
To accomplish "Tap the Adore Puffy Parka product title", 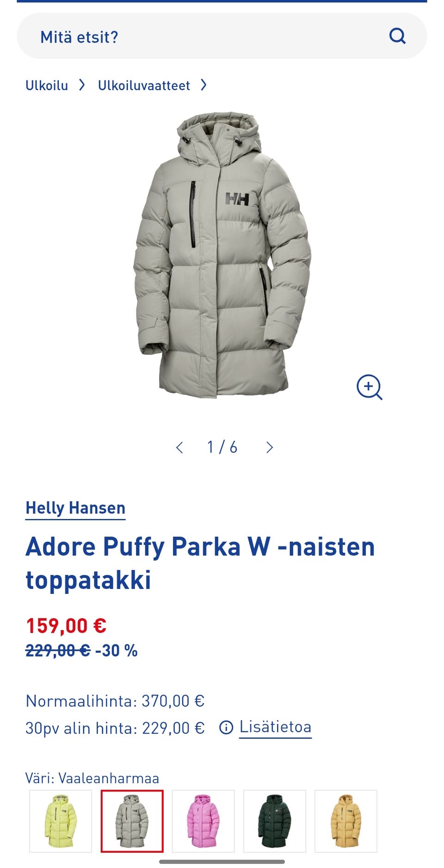I will point(200,563).
